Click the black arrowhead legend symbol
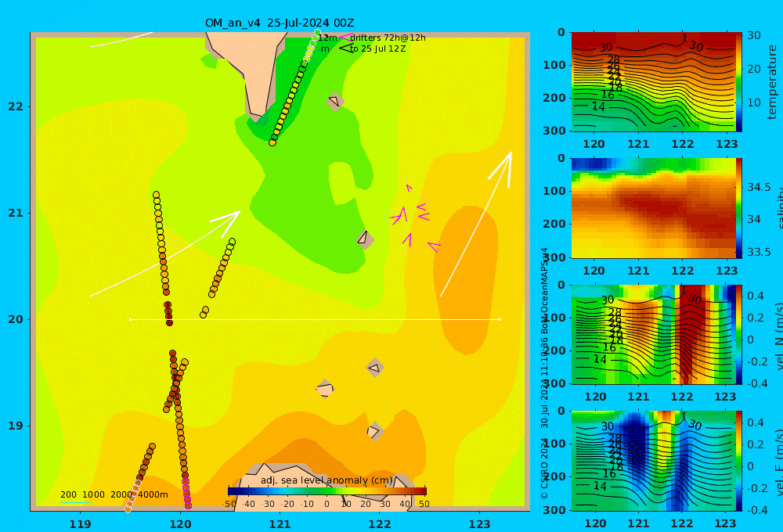Image resolution: width=783 pixels, height=532 pixels. 345,49
